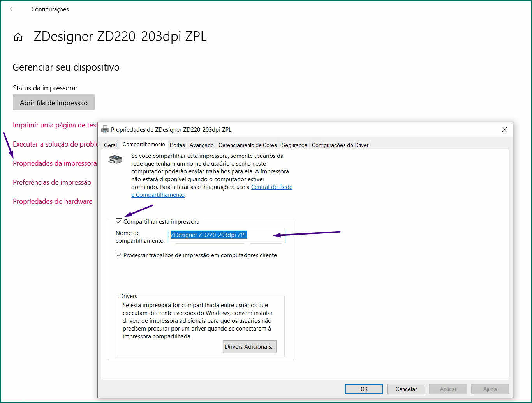Confirm with the OK button
This screenshot has height=403, width=532.
click(x=364, y=389)
